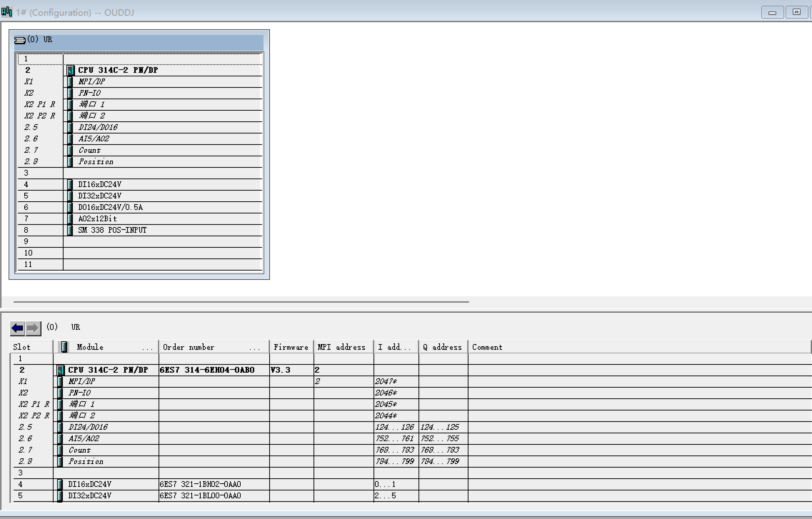Restore the configuration child window

point(796,12)
